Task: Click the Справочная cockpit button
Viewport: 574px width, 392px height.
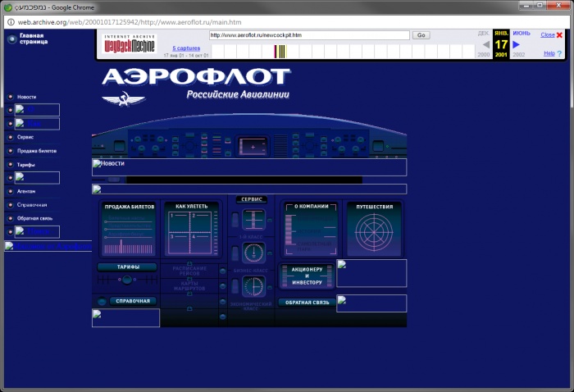Action: (x=126, y=301)
